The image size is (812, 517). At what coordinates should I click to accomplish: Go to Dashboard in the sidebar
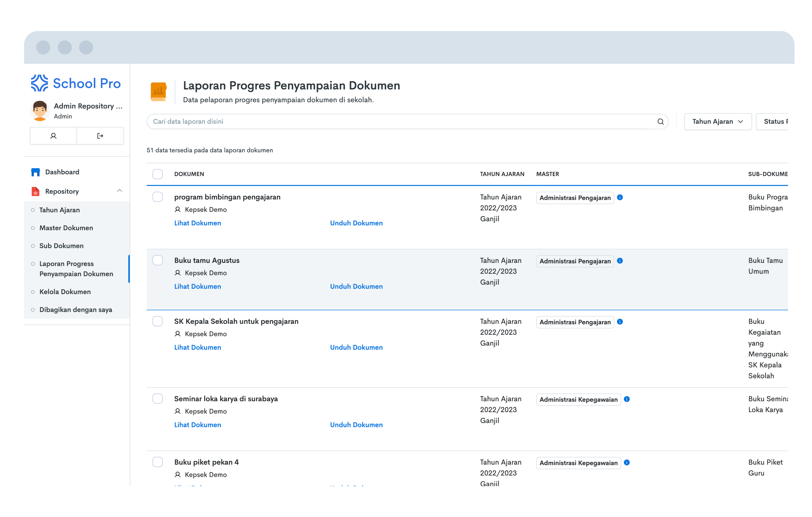[62, 172]
